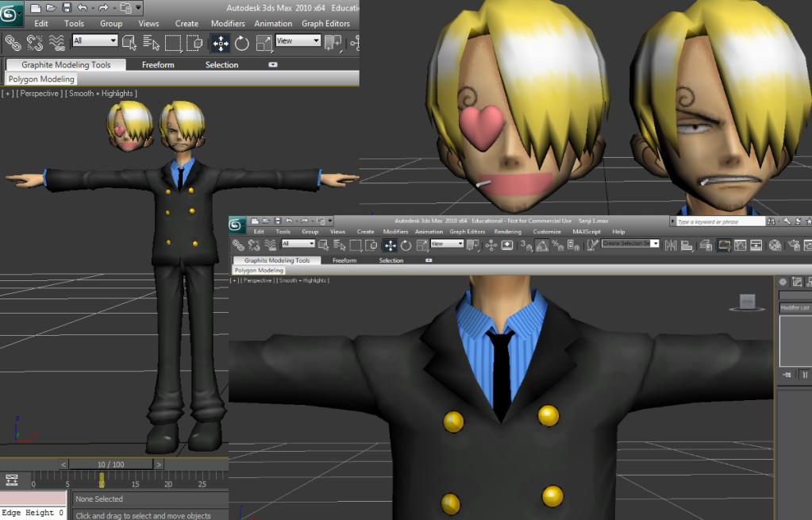The image size is (812, 520).
Task: Click the 10 / 100 time slider
Action: click(x=111, y=464)
